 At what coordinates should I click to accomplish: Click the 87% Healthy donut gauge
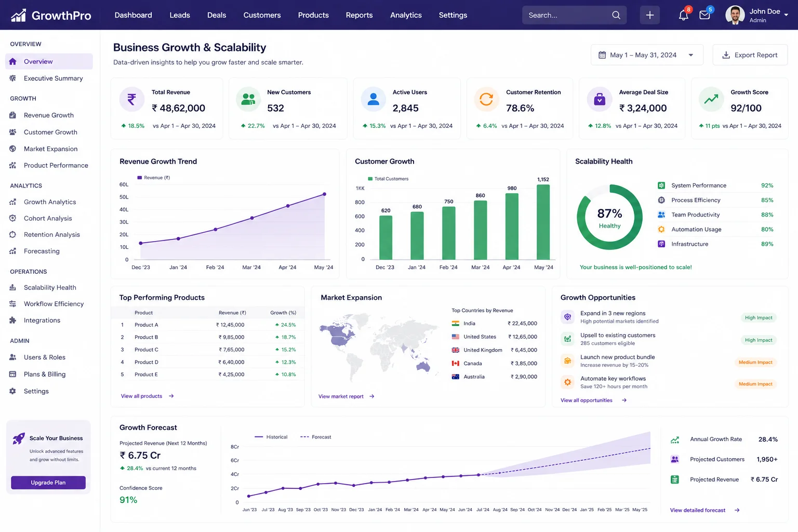click(x=609, y=217)
